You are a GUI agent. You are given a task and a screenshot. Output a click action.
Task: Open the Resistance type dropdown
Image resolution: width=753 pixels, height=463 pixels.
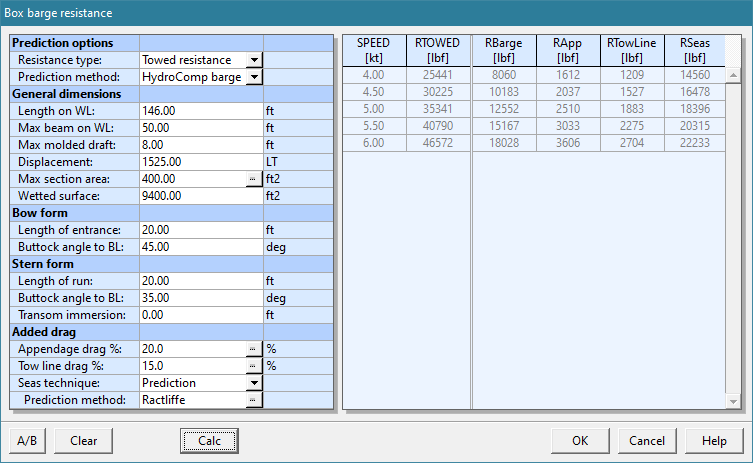tap(254, 60)
